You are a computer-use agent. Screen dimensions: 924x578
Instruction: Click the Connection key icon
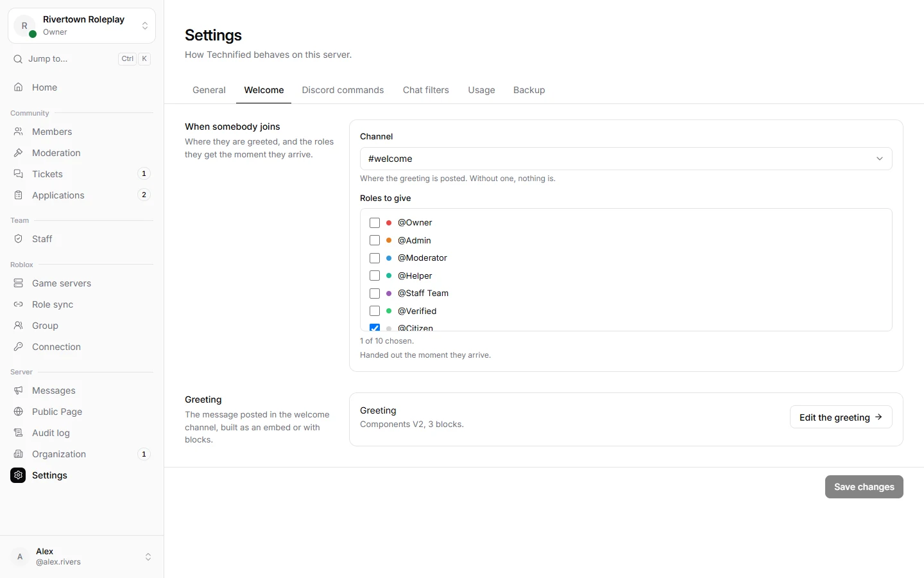point(19,347)
